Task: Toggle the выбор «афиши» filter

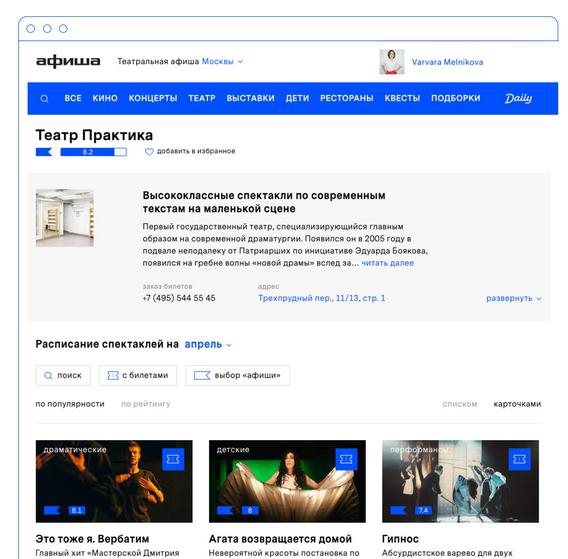Action: pyautogui.click(x=237, y=375)
